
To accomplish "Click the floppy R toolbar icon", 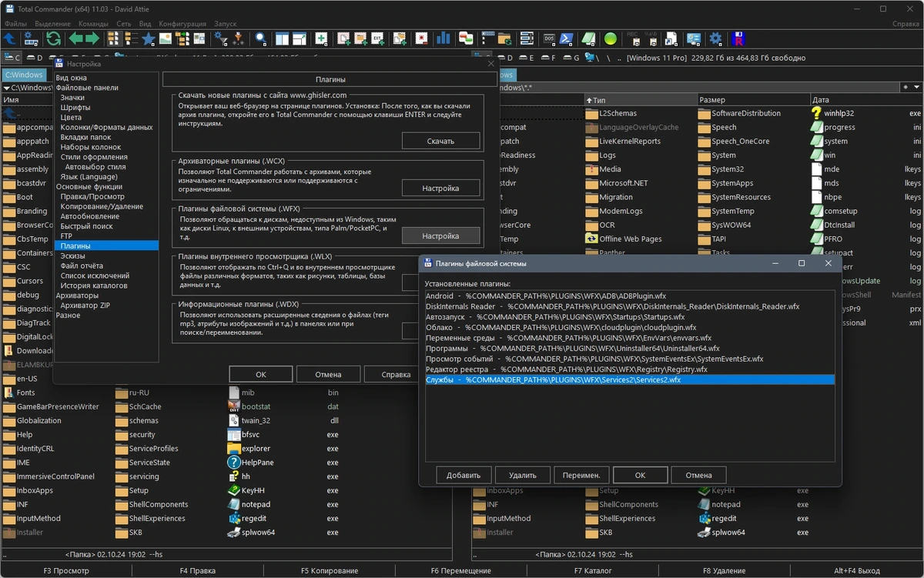I will click(x=738, y=38).
